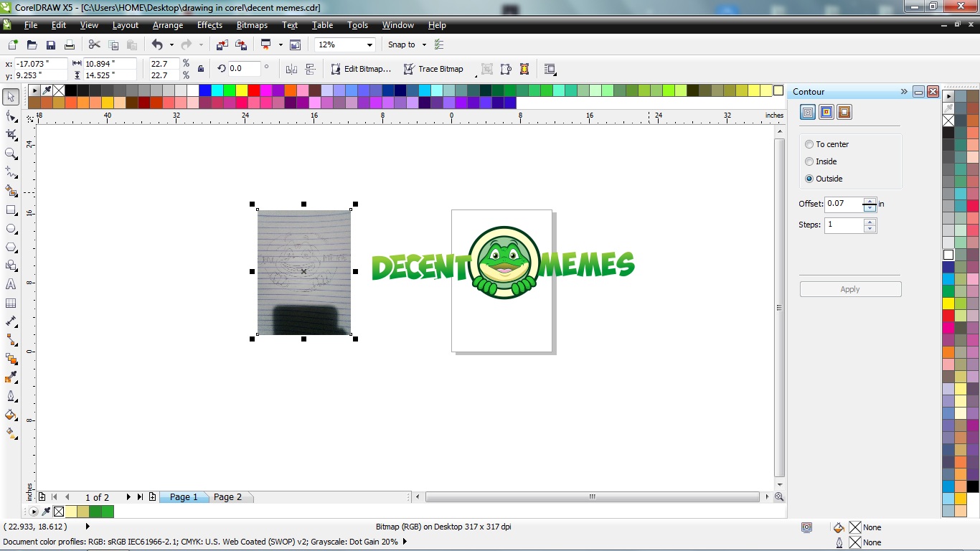Print the document
Screen dimensions: 980x551
[x=70, y=44]
